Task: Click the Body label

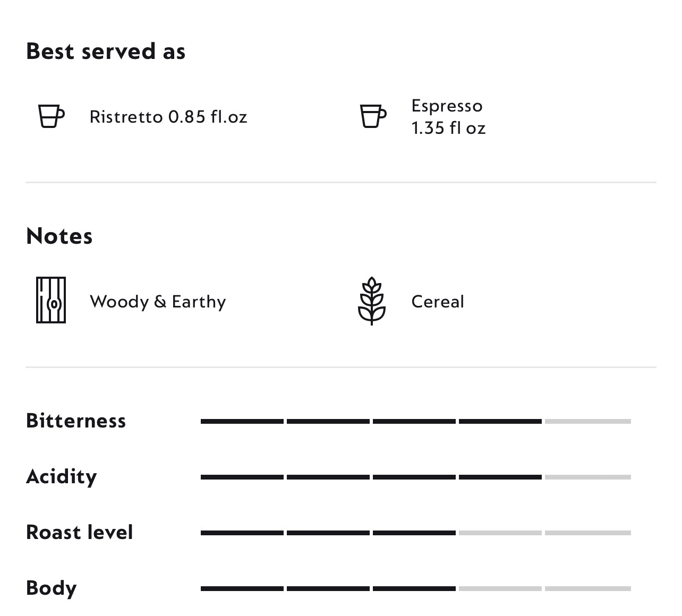Action: click(51, 588)
